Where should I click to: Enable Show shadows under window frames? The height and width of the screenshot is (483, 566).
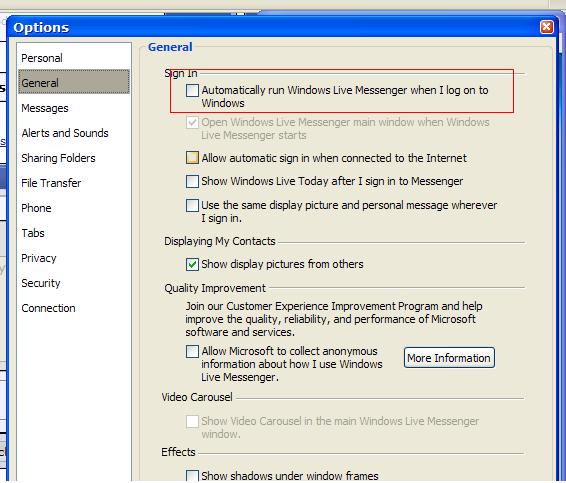pos(192,475)
